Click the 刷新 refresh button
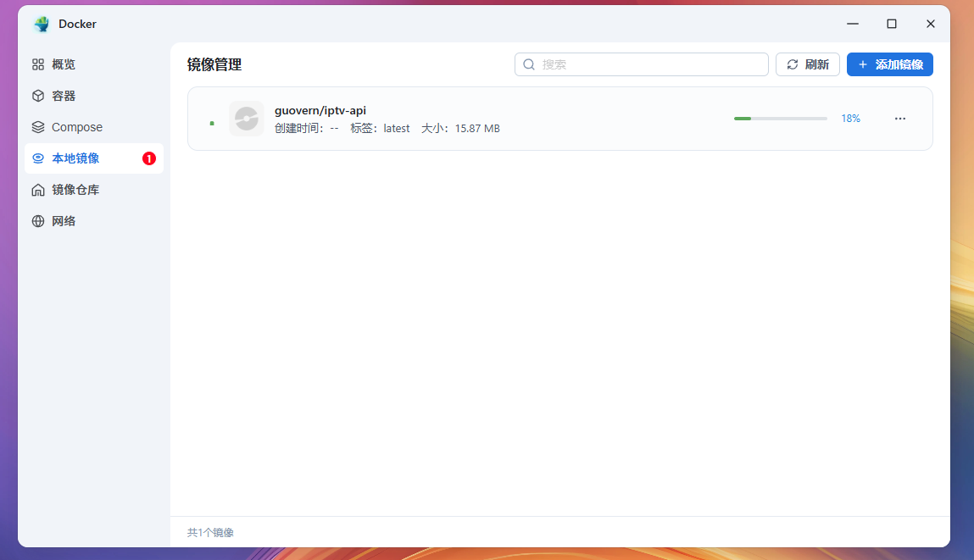This screenshot has width=974, height=560. (x=808, y=64)
